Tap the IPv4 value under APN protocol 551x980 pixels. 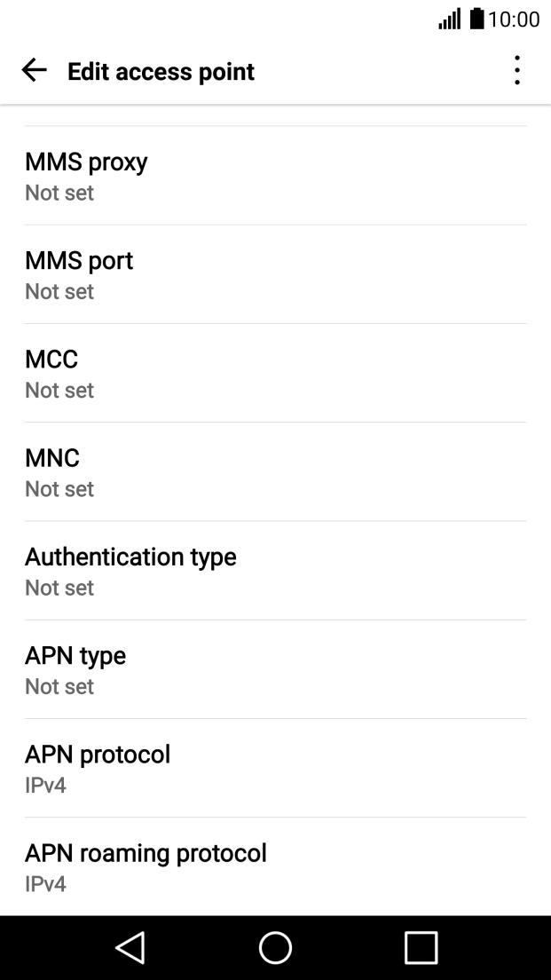point(45,786)
